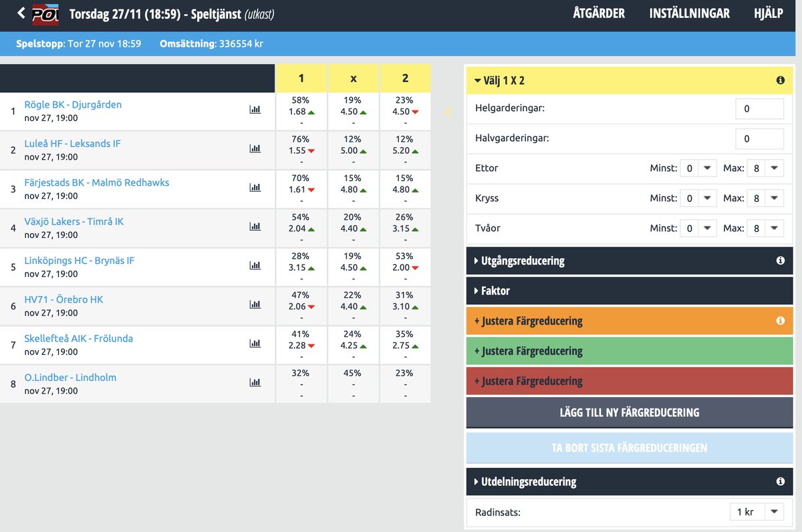Click LÄGG TILL NY FÄRGREDUCERING button
This screenshot has width=802, height=532.
coord(630,412)
